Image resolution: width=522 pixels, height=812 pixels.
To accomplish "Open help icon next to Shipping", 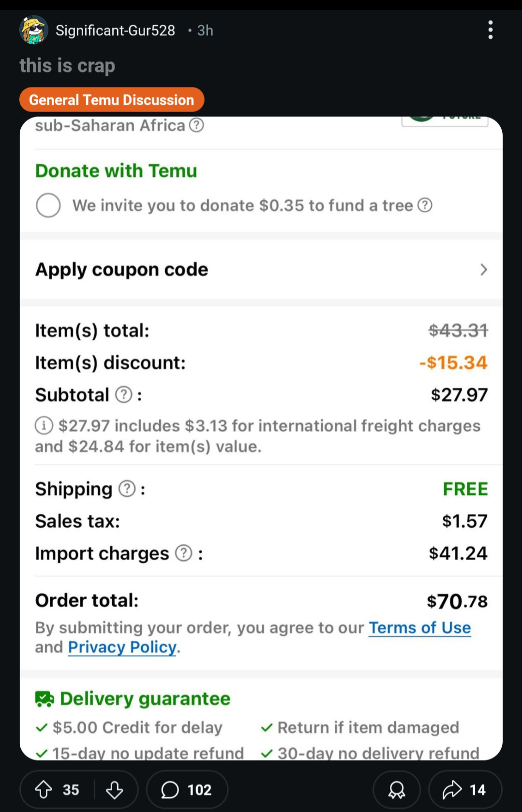I will pos(127,489).
